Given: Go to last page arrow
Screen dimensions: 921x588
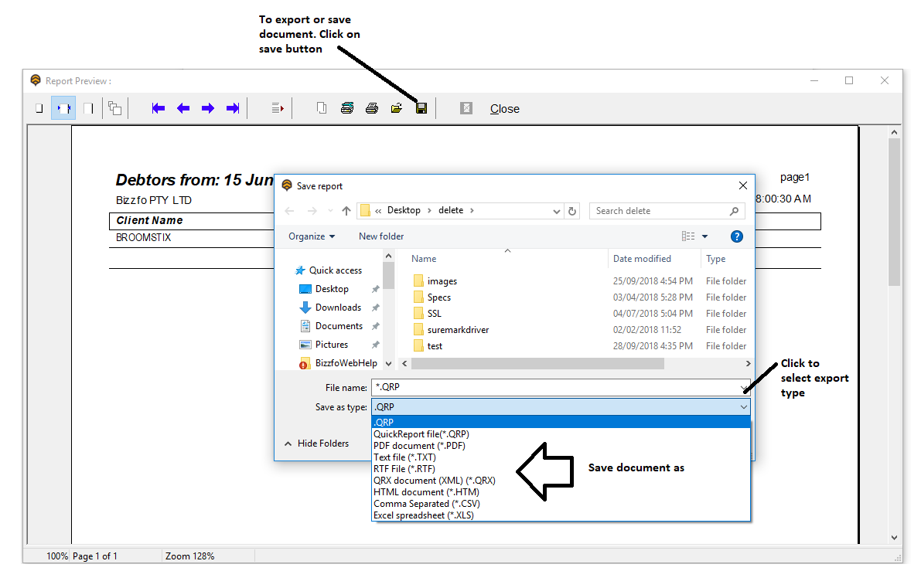Looking at the screenshot, I should point(232,108).
